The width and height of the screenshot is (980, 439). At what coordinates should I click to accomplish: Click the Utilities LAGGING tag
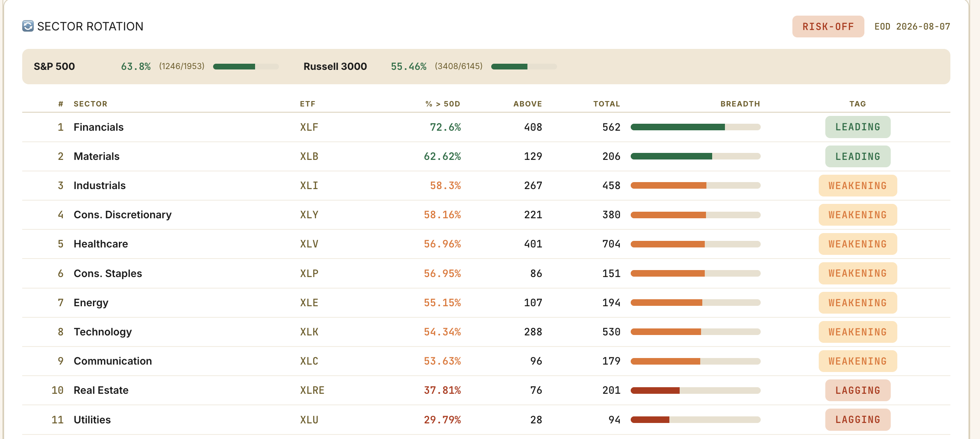pos(858,420)
